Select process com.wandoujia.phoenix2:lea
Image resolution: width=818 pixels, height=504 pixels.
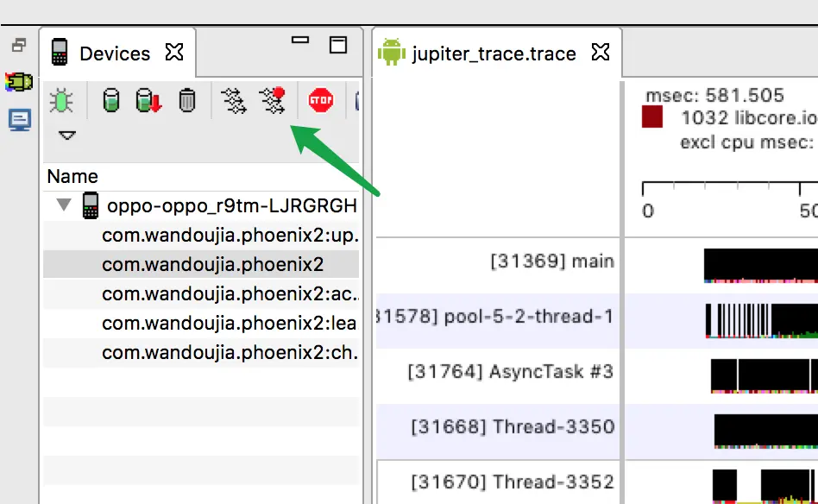click(201, 323)
